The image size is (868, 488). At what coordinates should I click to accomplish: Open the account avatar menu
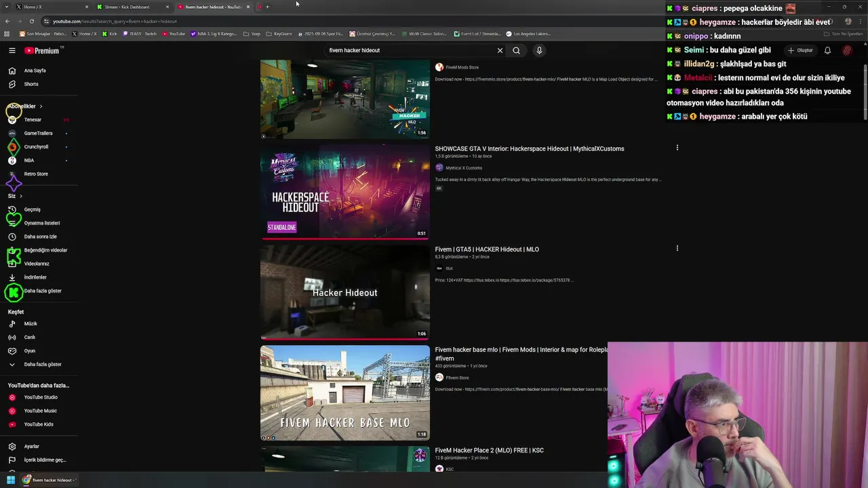(x=848, y=50)
